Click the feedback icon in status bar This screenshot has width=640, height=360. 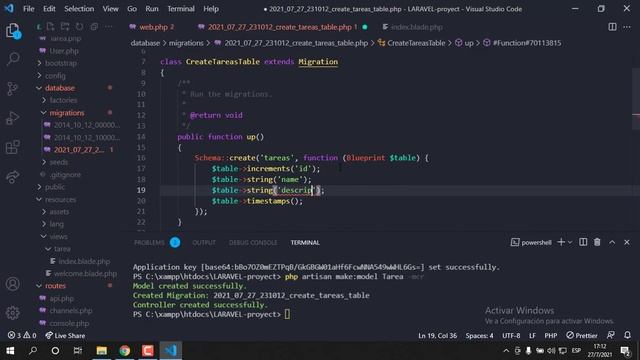click(x=611, y=335)
